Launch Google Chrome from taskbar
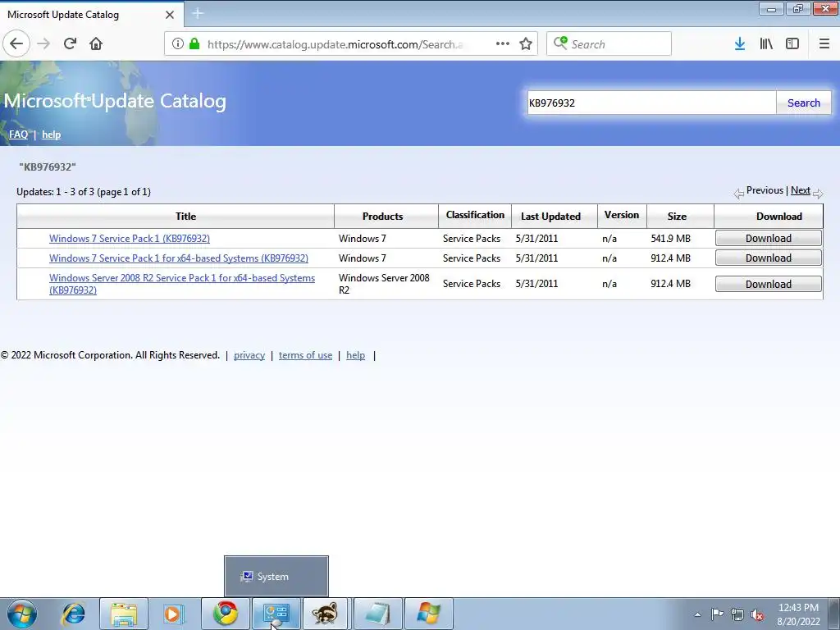 coord(226,614)
